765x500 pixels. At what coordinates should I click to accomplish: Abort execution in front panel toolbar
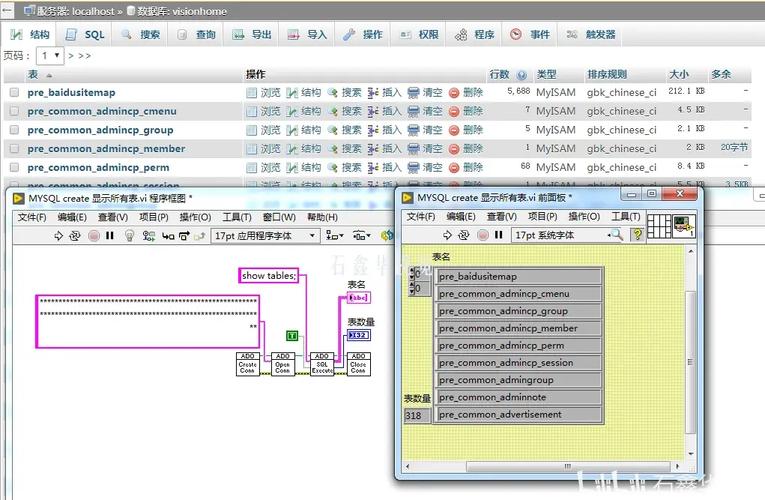click(x=483, y=235)
